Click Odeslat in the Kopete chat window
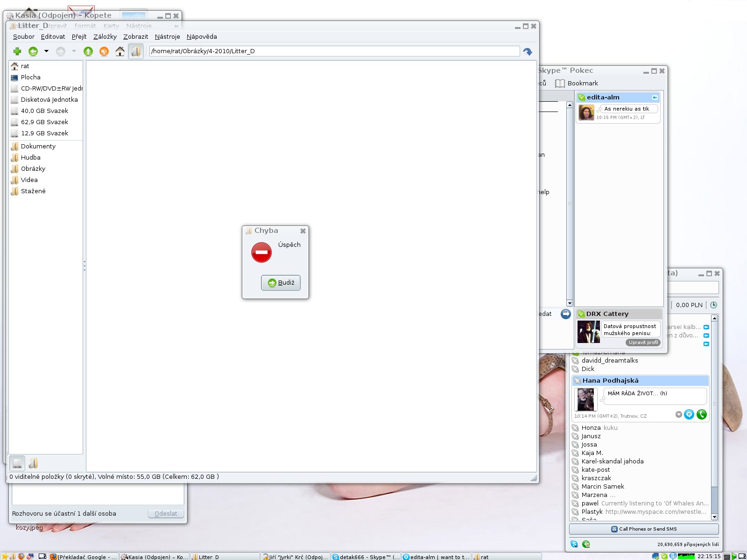 pos(166,514)
